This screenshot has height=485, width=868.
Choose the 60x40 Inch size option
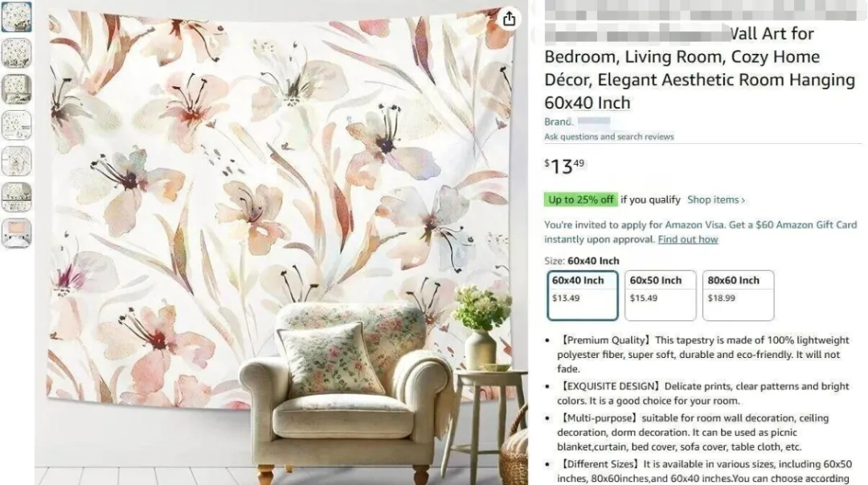tap(583, 295)
